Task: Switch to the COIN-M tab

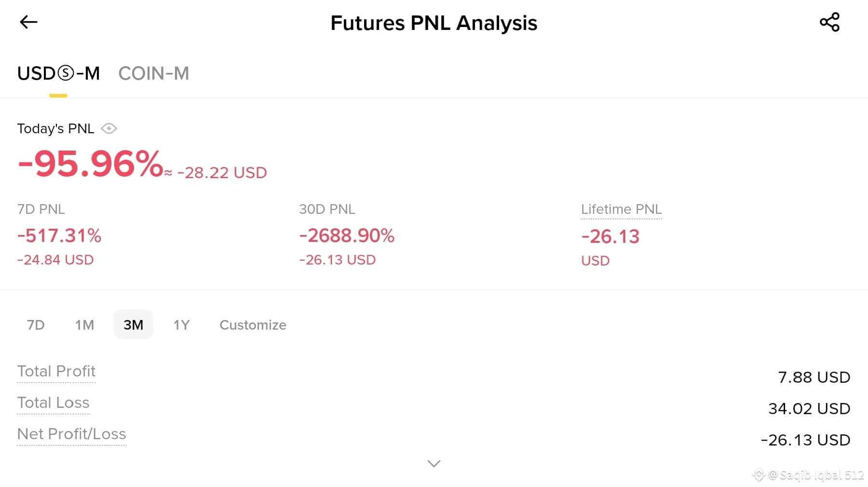Action: (x=154, y=74)
